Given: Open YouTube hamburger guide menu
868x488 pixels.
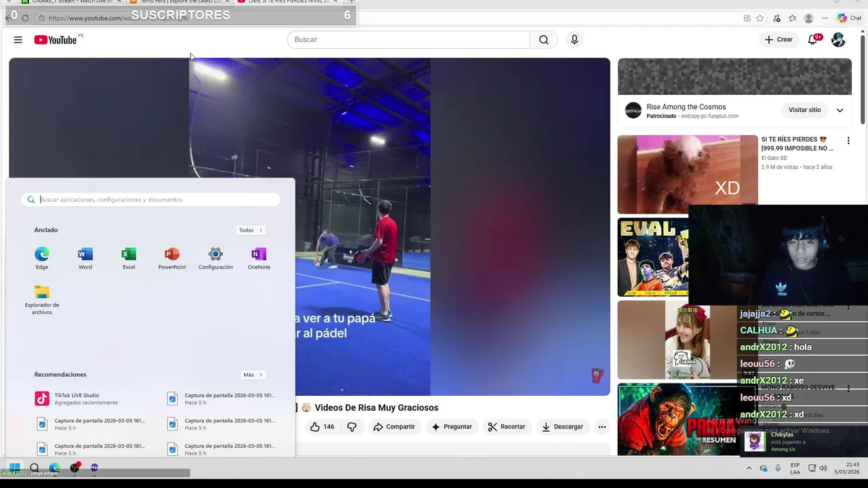Looking at the screenshot, I should [18, 40].
